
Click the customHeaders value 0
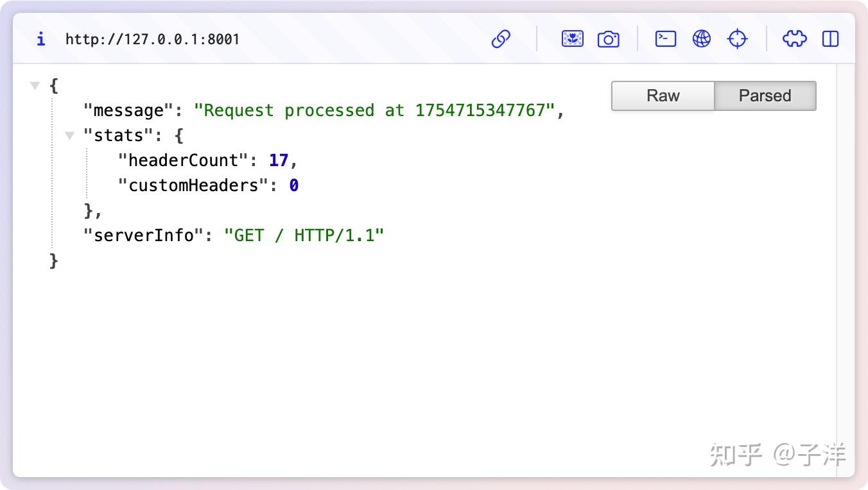coord(294,185)
